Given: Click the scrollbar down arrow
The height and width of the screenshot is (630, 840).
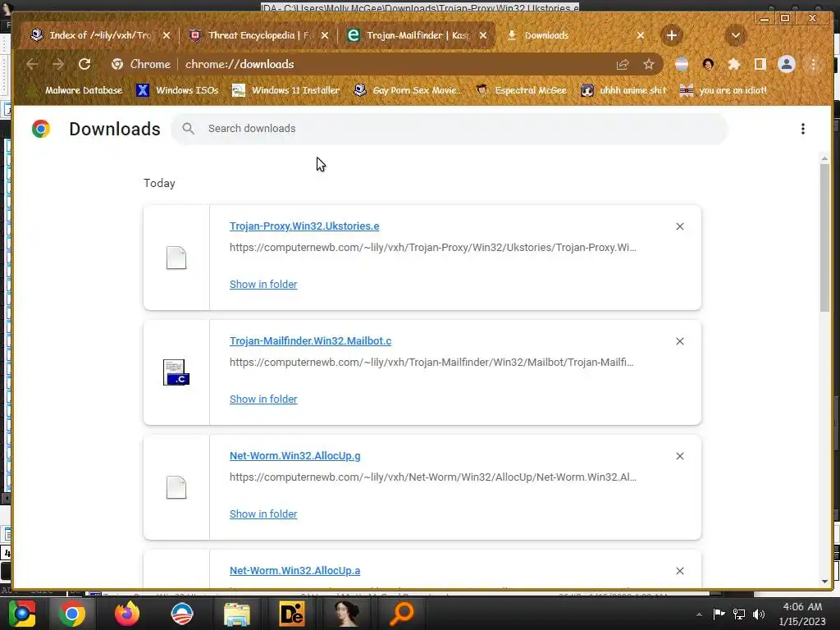Looking at the screenshot, I should (x=824, y=582).
